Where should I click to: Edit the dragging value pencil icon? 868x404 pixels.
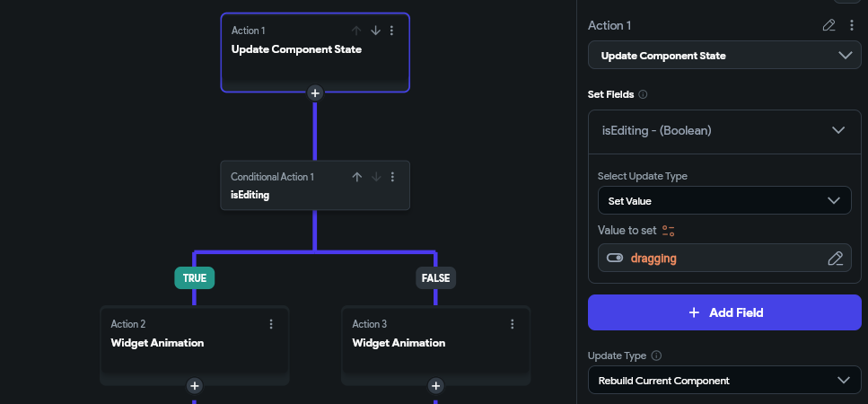[836, 259]
